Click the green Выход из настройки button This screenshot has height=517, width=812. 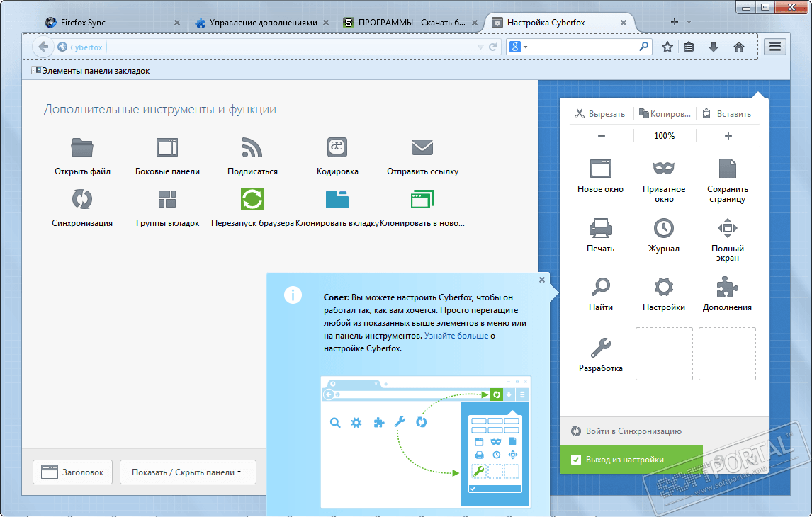[x=631, y=460]
